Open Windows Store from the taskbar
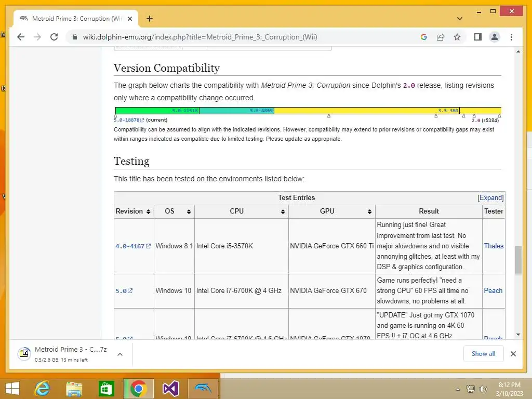This screenshot has width=532, height=399. [106, 389]
